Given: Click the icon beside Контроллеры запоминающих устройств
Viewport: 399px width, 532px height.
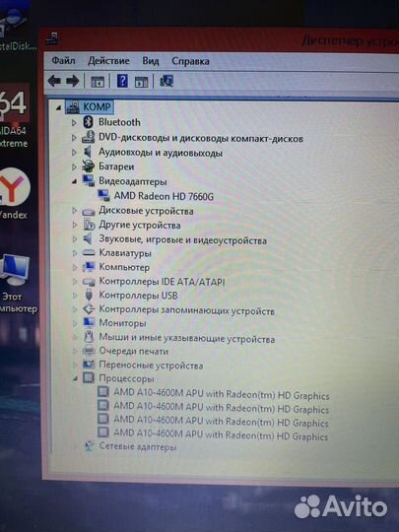Looking at the screenshot, I should (x=89, y=309).
